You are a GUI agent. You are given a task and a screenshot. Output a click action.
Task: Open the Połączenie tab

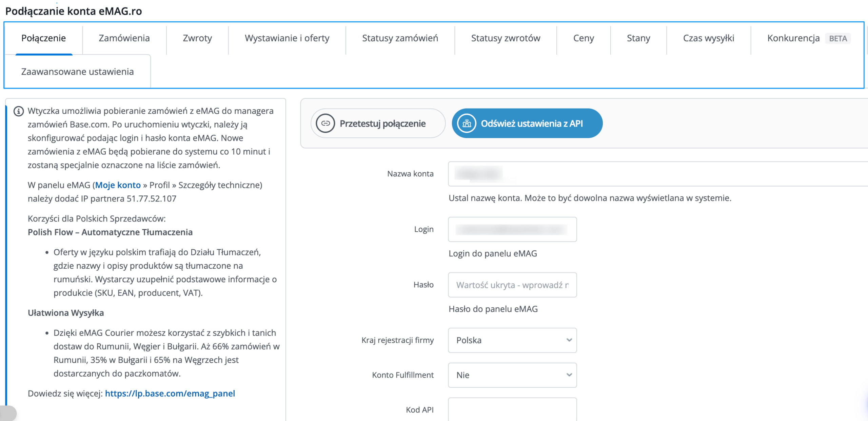[x=43, y=38]
